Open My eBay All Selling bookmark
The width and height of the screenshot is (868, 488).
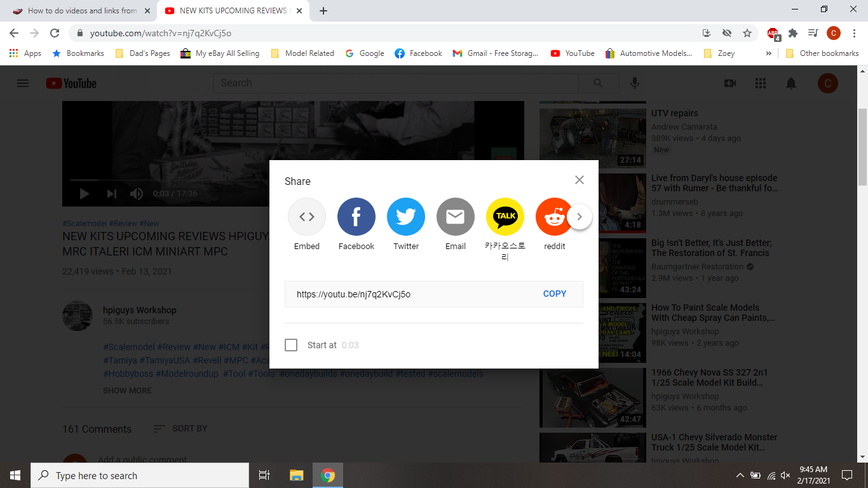[220, 53]
